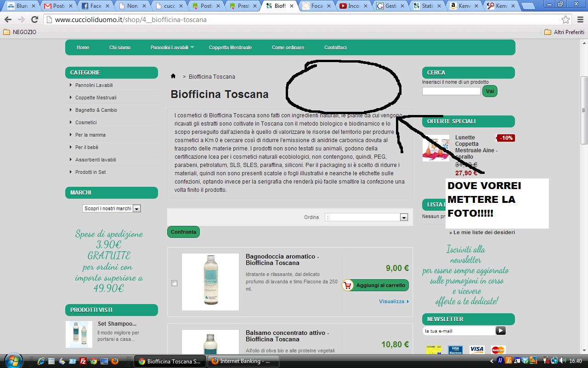Viewport: 588px width, 368px height.
Task: Launch Internet Explorer from quick launch
Action: pyautogui.click(x=41, y=361)
